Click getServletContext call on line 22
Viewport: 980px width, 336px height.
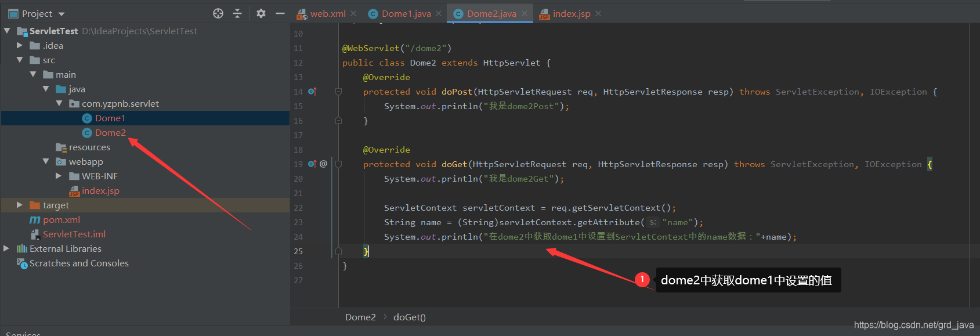click(616, 208)
